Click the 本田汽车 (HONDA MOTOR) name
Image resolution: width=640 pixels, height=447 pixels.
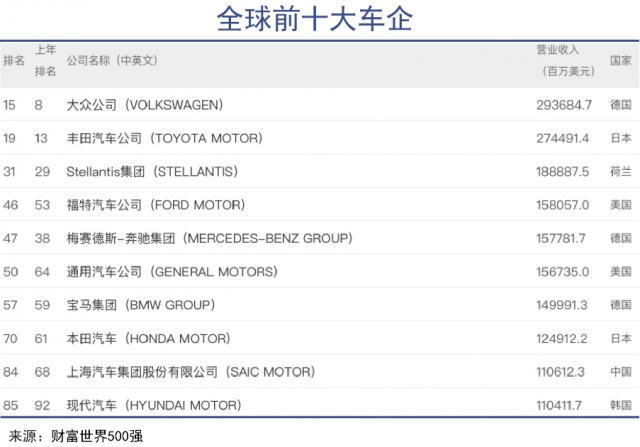(x=146, y=338)
